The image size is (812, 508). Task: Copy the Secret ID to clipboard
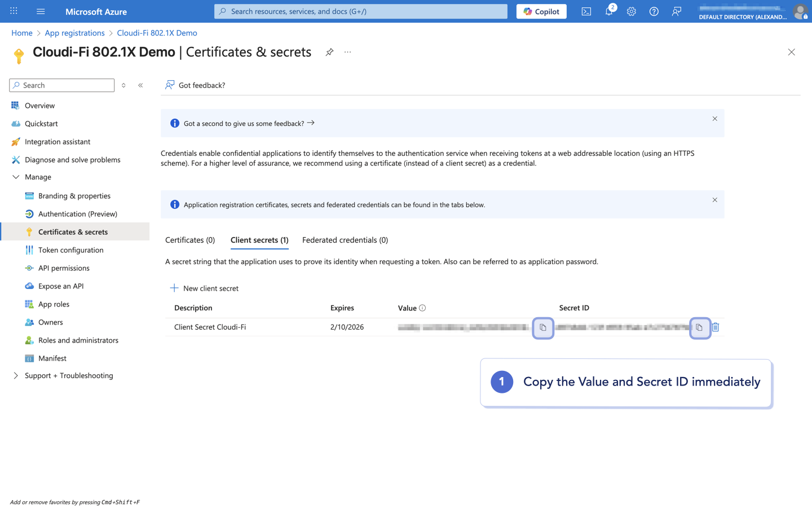[x=699, y=327]
